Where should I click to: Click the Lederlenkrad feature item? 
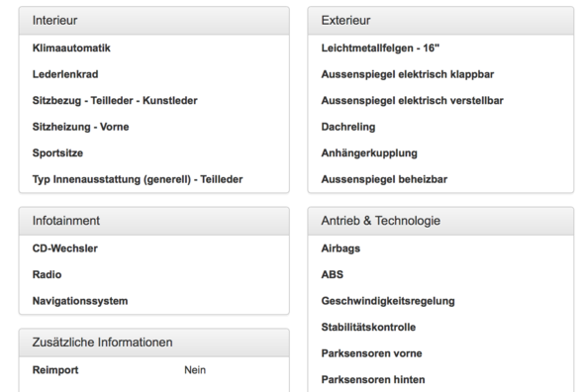(65, 74)
